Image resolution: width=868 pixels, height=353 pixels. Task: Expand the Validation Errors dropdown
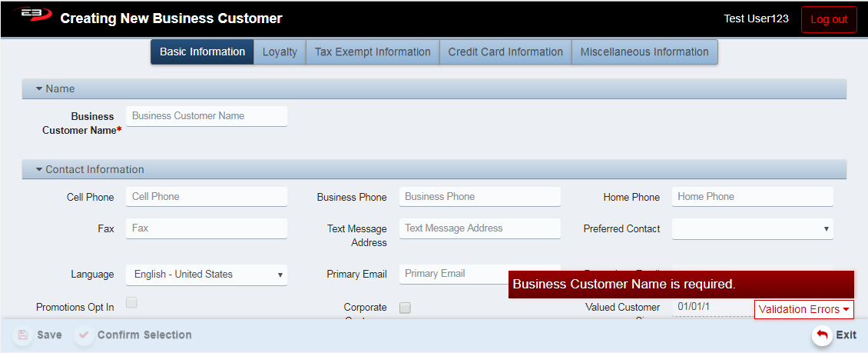[803, 309]
